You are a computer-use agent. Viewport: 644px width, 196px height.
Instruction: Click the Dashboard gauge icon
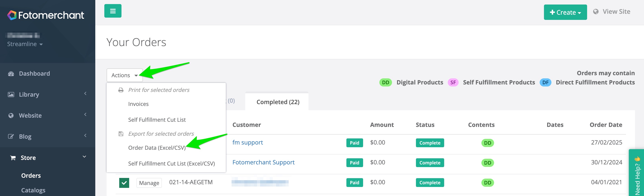(11, 74)
